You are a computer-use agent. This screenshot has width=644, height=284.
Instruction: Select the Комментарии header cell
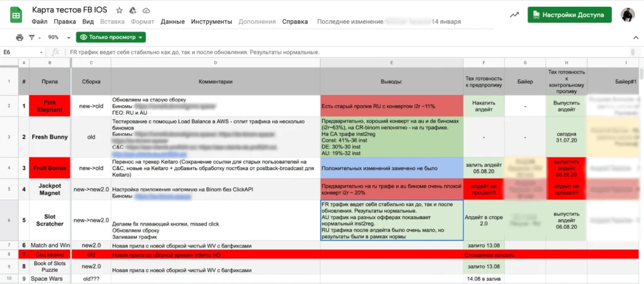215,81
